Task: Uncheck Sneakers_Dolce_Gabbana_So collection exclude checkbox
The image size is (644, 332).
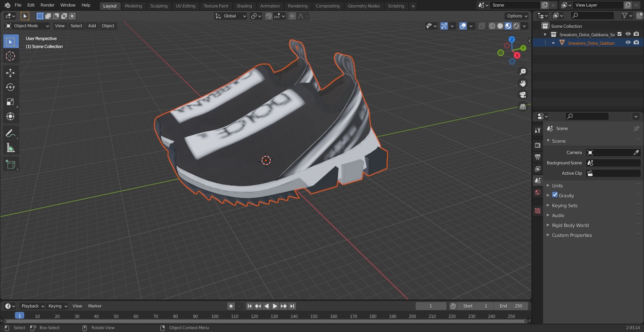Action: point(619,34)
